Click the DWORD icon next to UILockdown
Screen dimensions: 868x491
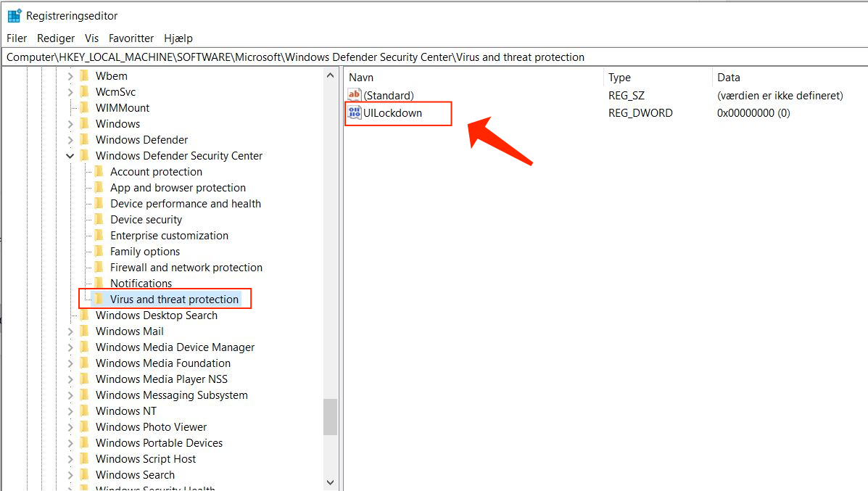click(355, 112)
